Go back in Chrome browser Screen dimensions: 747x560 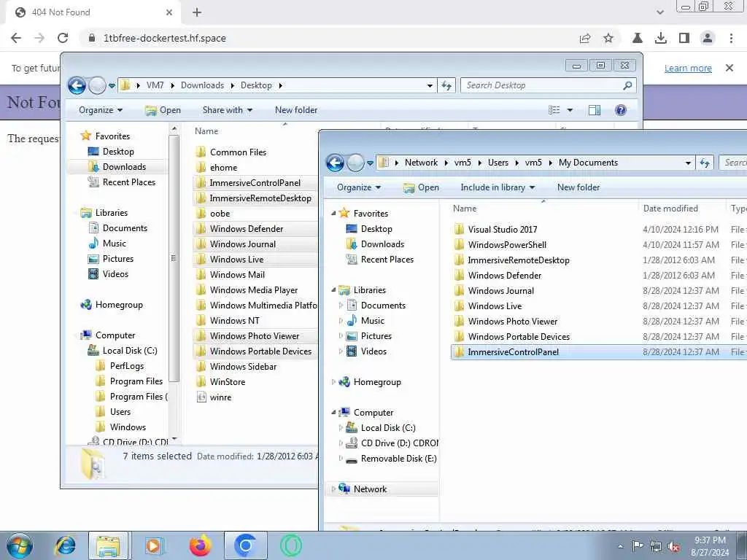[16, 38]
